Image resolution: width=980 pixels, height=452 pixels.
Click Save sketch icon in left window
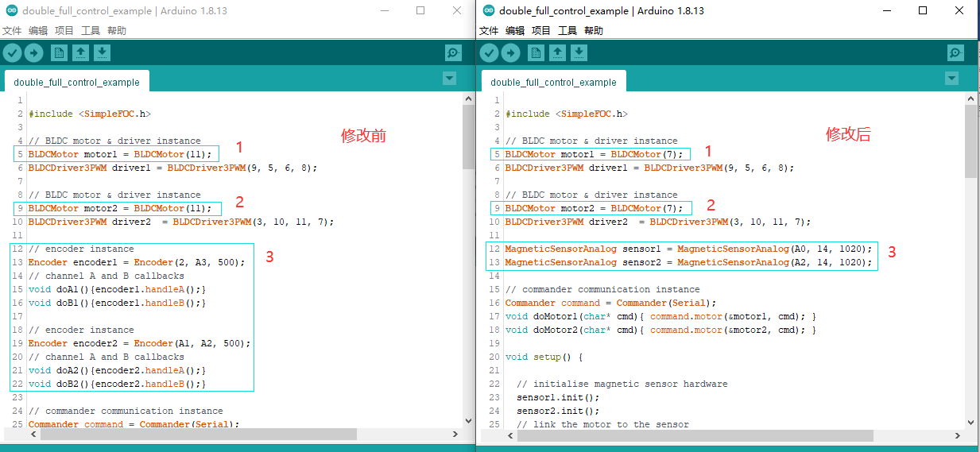tap(102, 53)
